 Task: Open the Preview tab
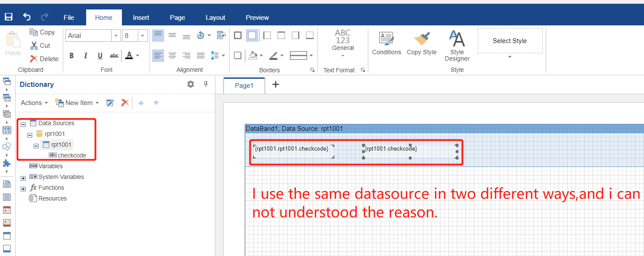coord(257,17)
